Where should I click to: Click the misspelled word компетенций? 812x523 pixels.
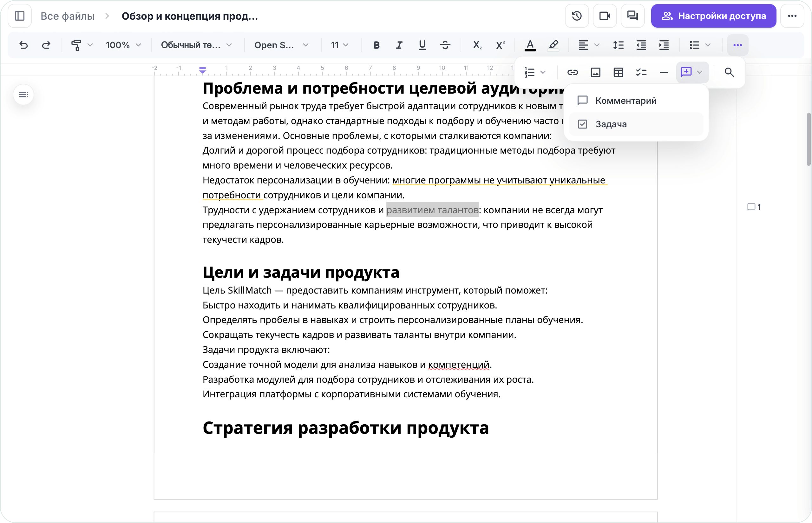pos(458,365)
